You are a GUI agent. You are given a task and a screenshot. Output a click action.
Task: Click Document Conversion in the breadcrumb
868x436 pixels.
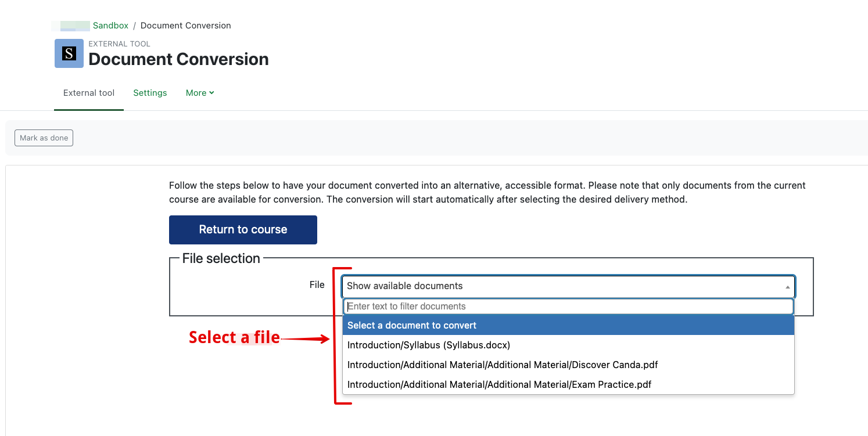click(x=186, y=26)
